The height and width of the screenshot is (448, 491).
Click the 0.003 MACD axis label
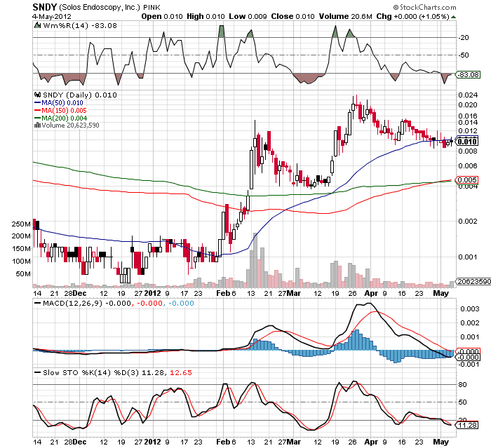pyautogui.click(x=470, y=309)
